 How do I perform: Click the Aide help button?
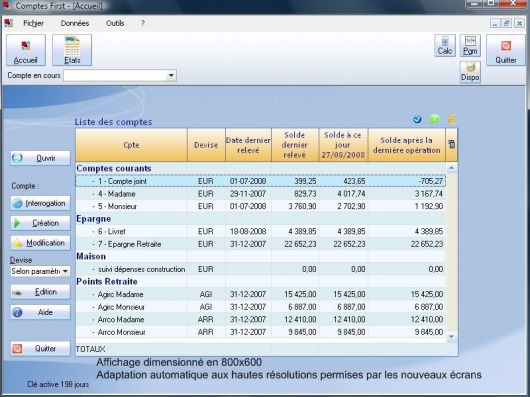(x=40, y=312)
